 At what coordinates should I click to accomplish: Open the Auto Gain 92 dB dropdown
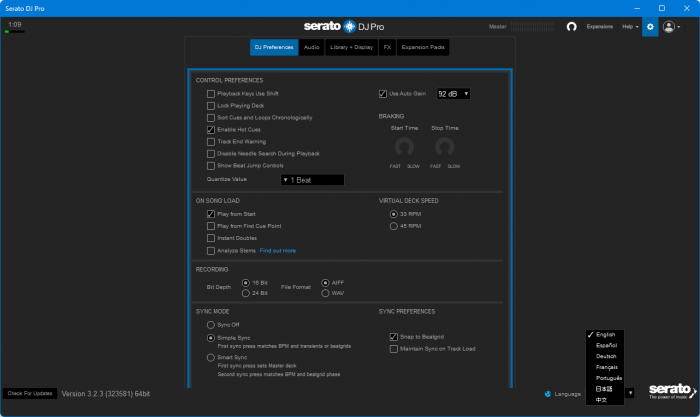tap(452, 93)
